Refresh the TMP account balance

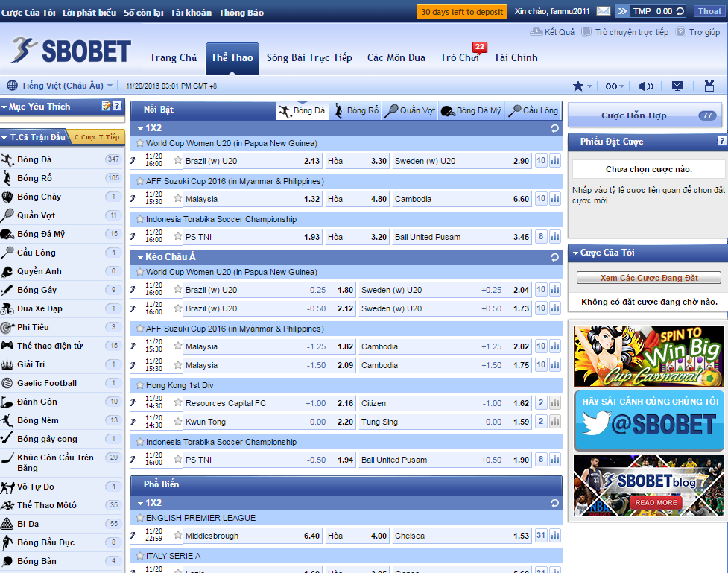click(x=680, y=11)
